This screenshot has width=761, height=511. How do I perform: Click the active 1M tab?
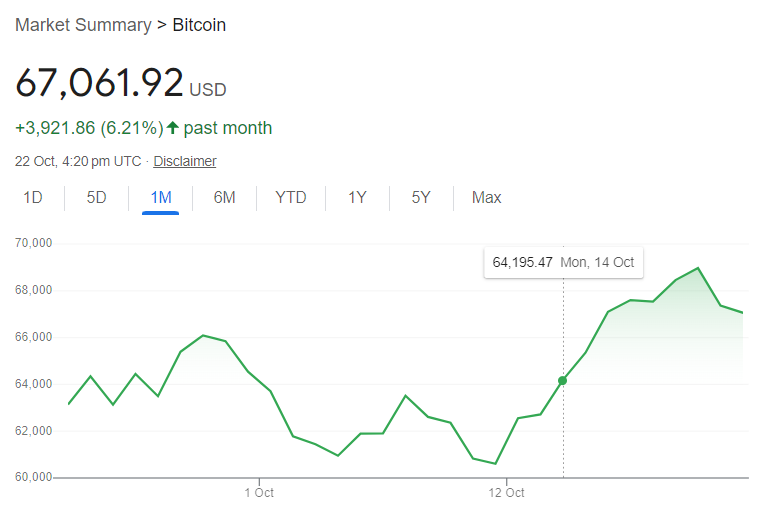point(160,197)
